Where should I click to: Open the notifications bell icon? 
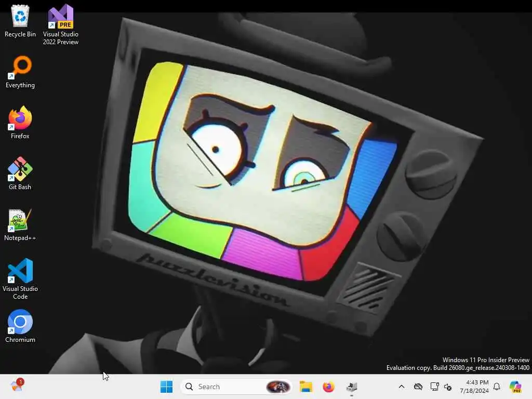(497, 387)
